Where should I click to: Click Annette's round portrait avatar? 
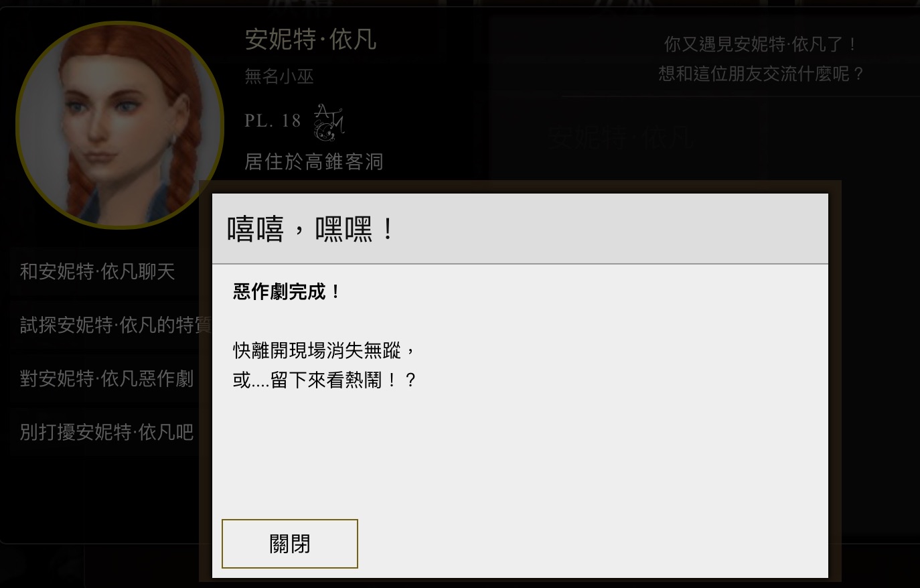click(119, 125)
